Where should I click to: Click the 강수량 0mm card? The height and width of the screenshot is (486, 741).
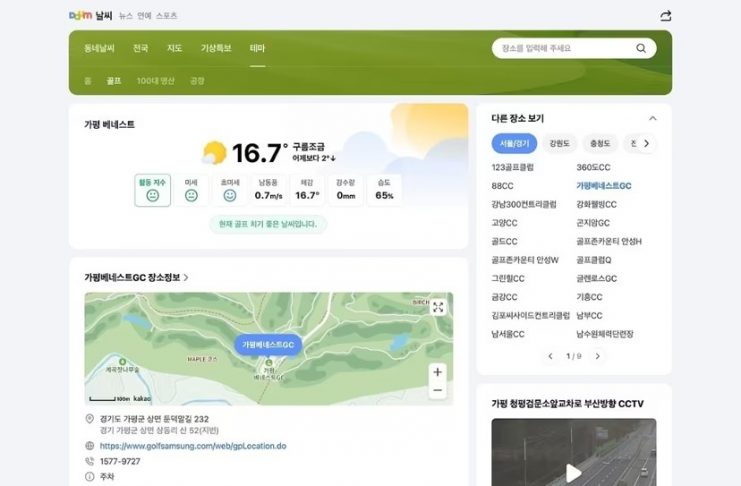tap(346, 190)
